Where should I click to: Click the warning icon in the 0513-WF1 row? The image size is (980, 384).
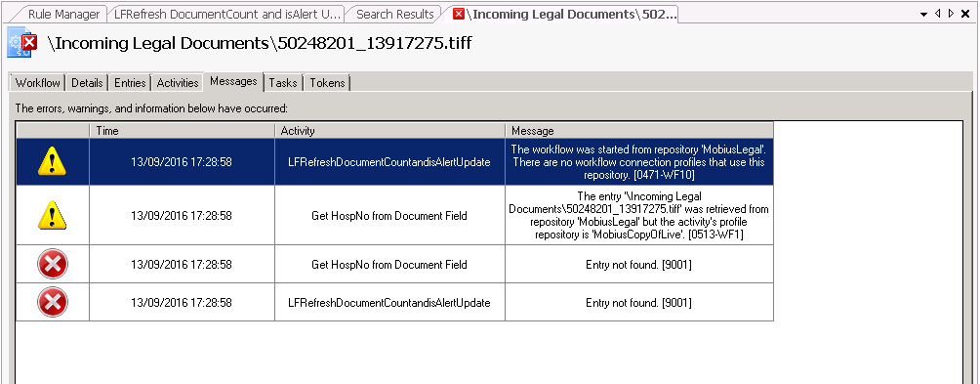[53, 215]
